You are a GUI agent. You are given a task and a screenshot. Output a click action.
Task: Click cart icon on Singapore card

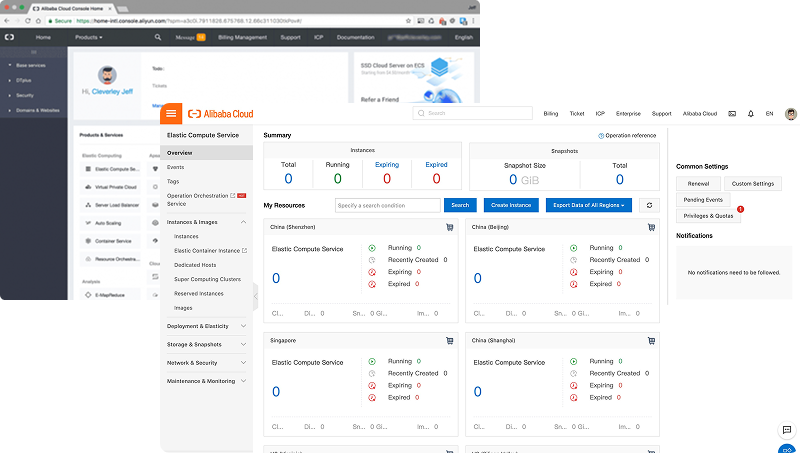pos(449,340)
